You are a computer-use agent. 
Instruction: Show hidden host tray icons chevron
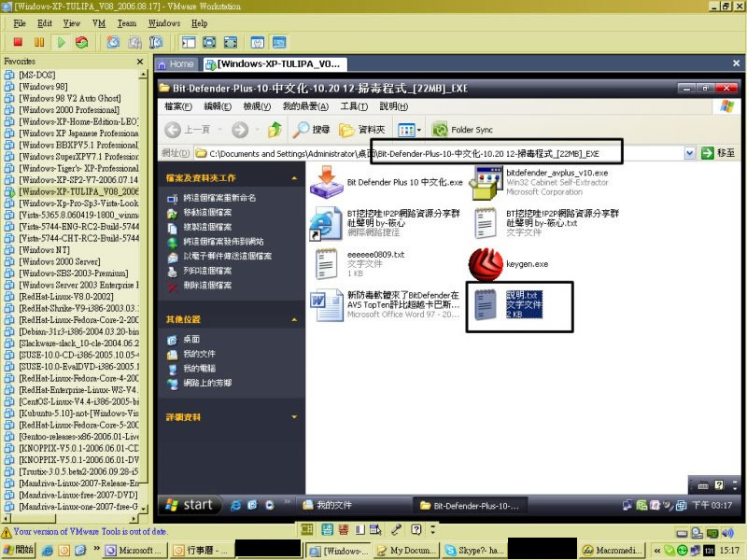pyautogui.click(x=657, y=550)
